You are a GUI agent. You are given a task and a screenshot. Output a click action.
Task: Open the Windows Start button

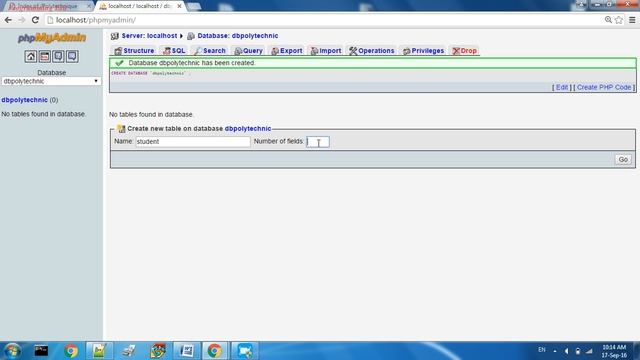tap(12, 351)
